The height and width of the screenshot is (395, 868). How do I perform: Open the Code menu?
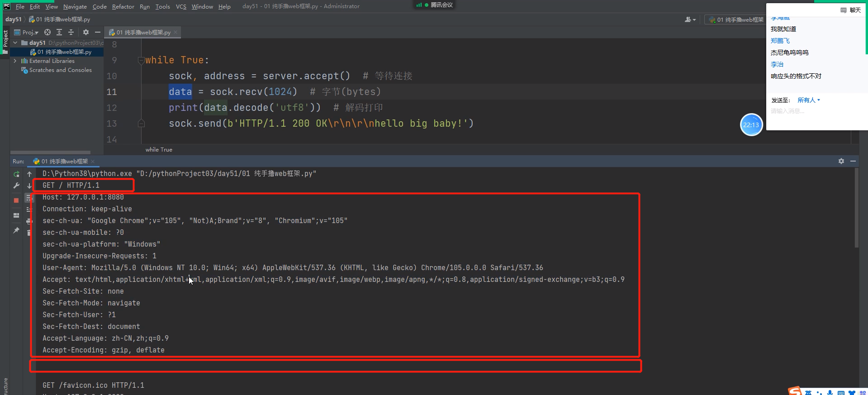tap(100, 6)
